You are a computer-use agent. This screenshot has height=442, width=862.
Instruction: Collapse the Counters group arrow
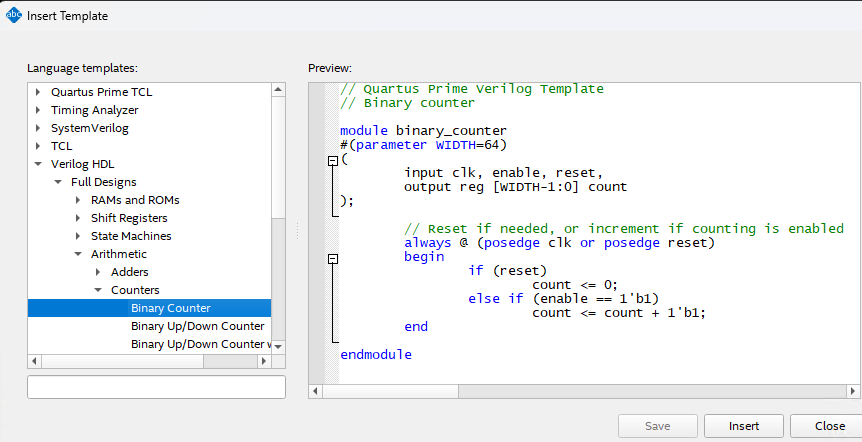point(98,290)
